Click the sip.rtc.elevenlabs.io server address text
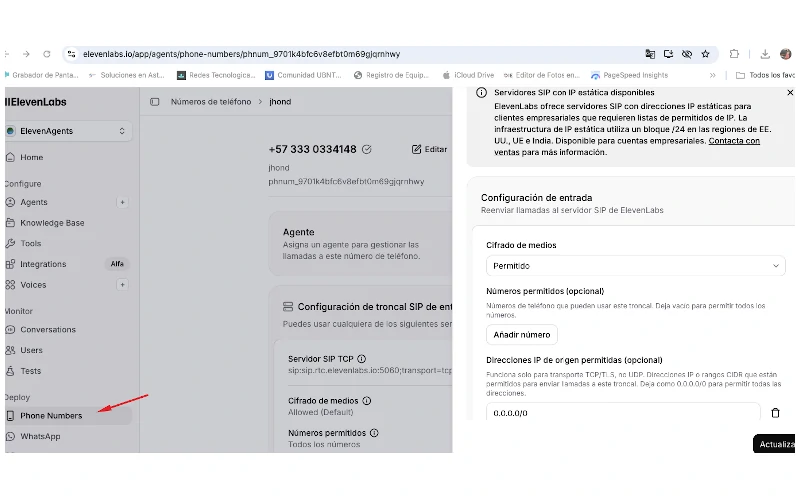The width and height of the screenshot is (800, 500). coord(369,371)
